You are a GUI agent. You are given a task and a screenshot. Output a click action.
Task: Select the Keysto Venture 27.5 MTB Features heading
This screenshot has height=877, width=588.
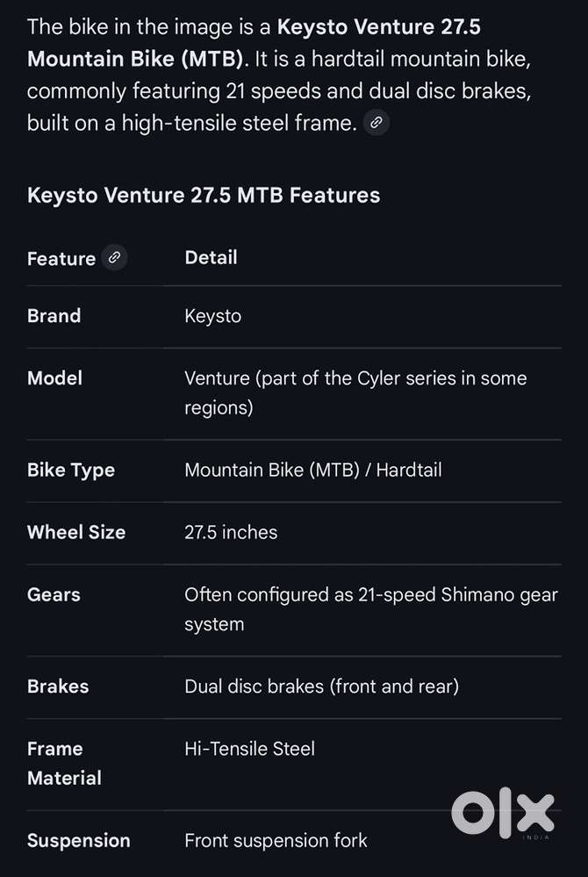click(x=204, y=195)
